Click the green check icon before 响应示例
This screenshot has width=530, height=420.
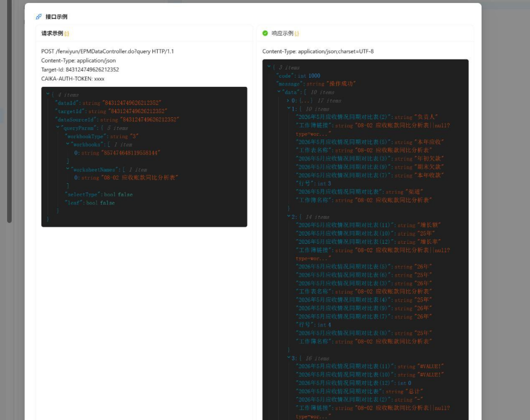tap(265, 33)
